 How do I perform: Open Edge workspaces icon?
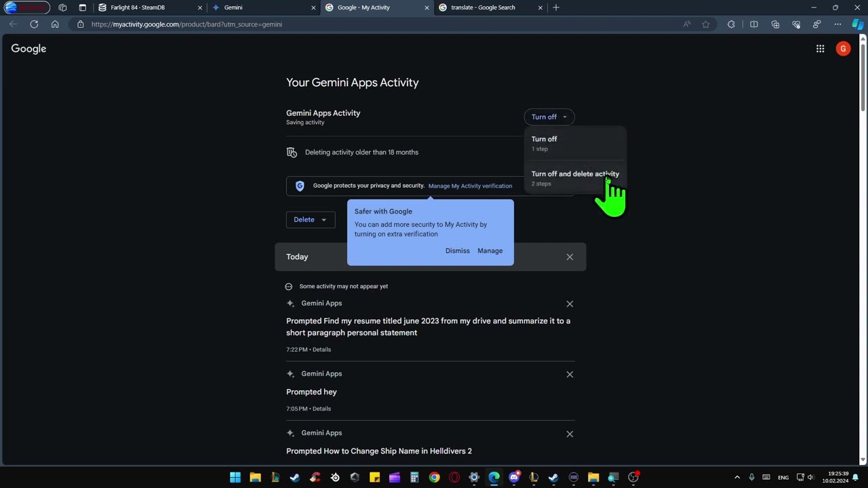pos(62,7)
